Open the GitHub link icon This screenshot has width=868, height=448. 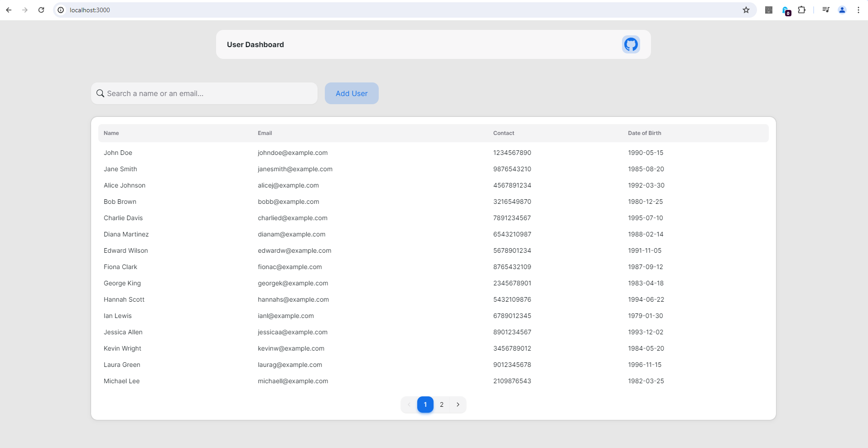[631, 44]
